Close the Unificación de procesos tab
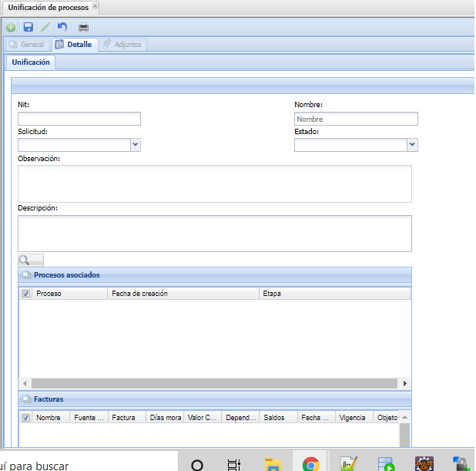This screenshot has width=476, height=471. 95,6
